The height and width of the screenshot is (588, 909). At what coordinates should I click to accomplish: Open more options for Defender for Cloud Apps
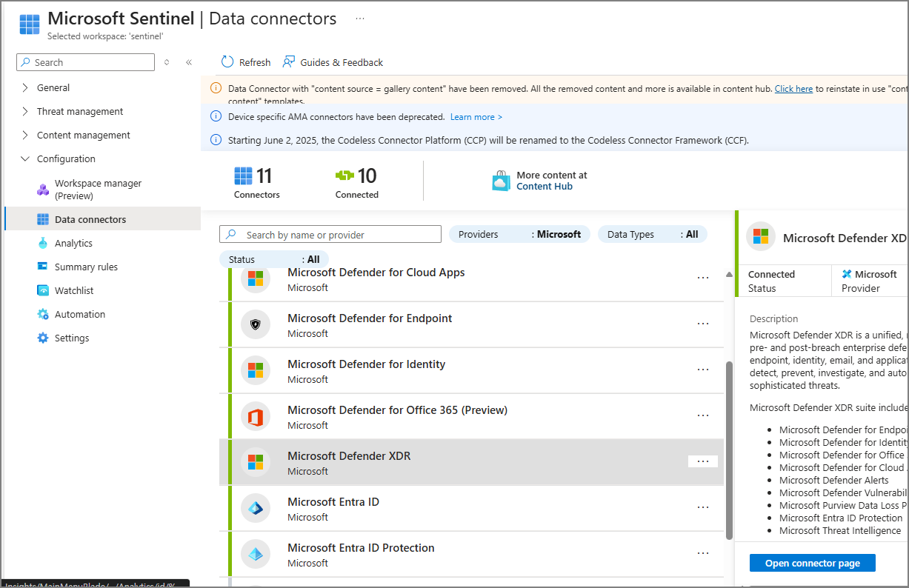pos(703,278)
